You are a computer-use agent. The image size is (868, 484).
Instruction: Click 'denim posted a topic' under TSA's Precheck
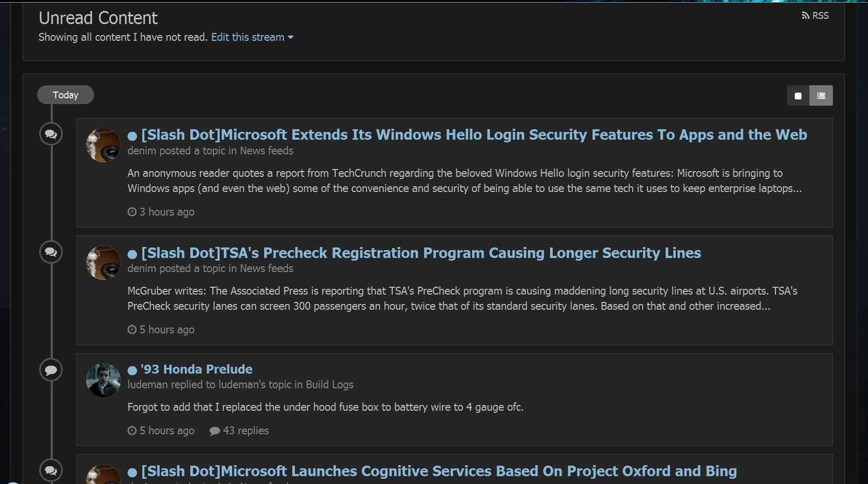pos(210,268)
